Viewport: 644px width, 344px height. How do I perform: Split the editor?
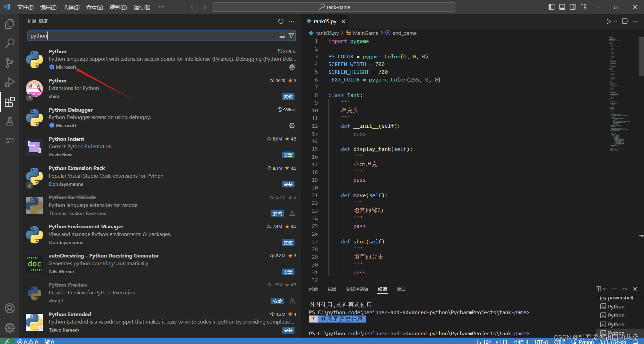pyautogui.click(x=625, y=21)
